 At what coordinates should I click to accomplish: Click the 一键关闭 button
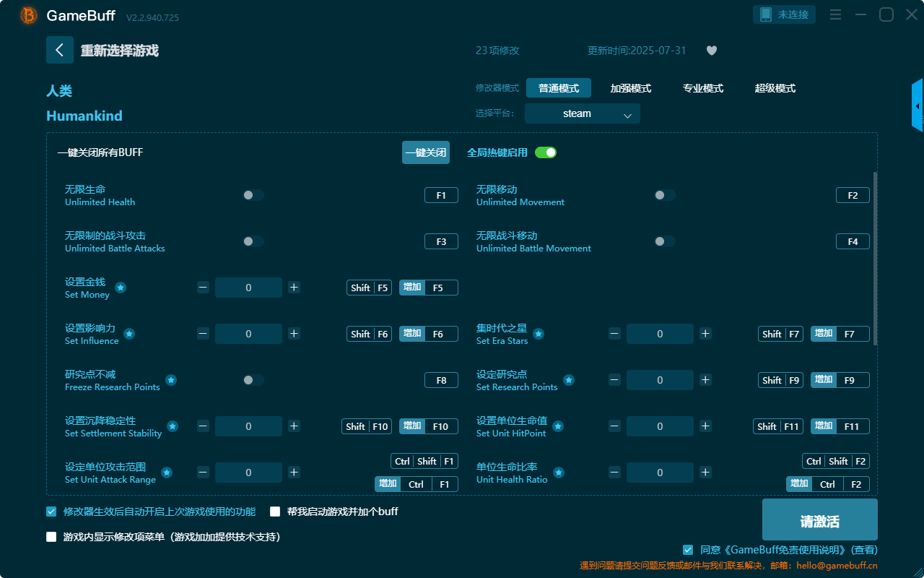[425, 152]
